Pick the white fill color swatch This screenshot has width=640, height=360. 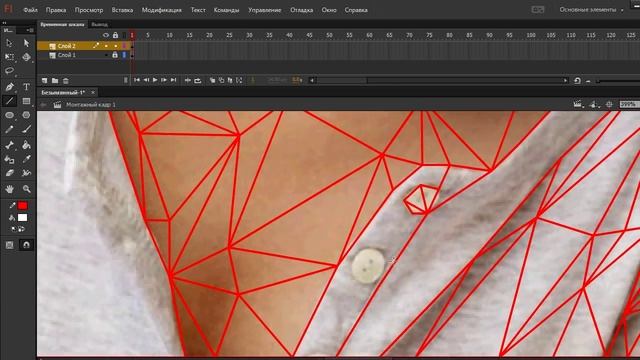click(22, 218)
